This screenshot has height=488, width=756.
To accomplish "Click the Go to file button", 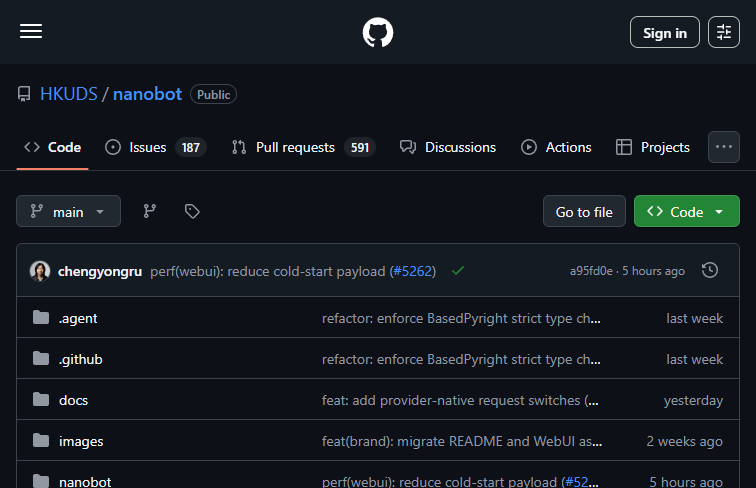I will click(x=584, y=211).
